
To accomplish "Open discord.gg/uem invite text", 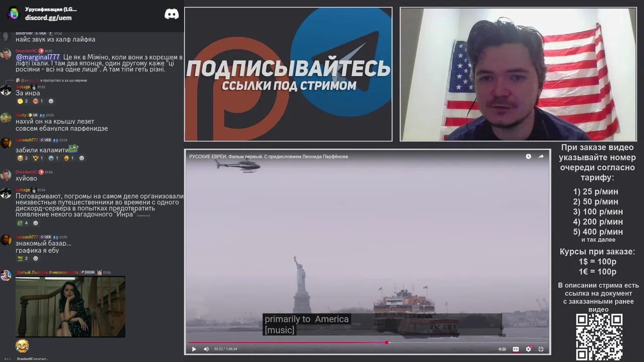I will click(48, 18).
